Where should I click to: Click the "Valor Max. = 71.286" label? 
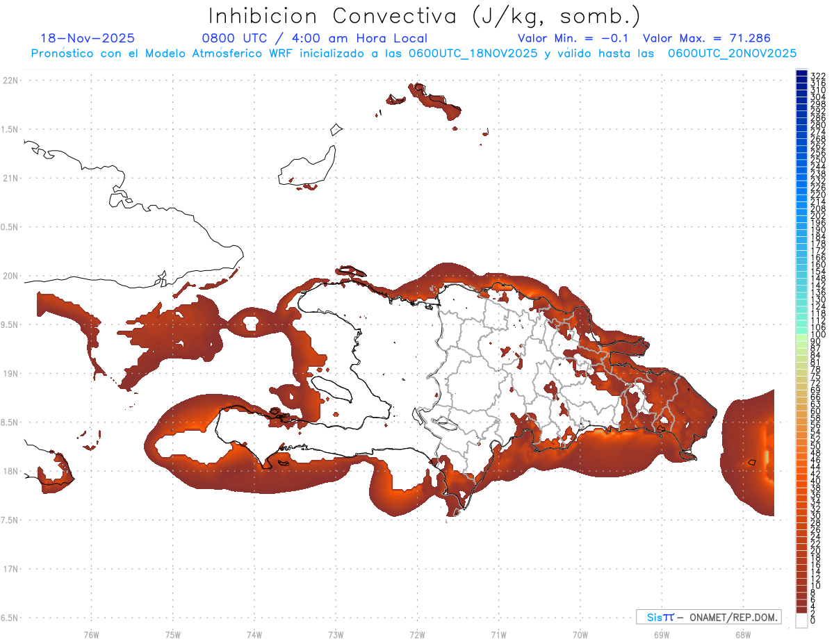click(707, 38)
